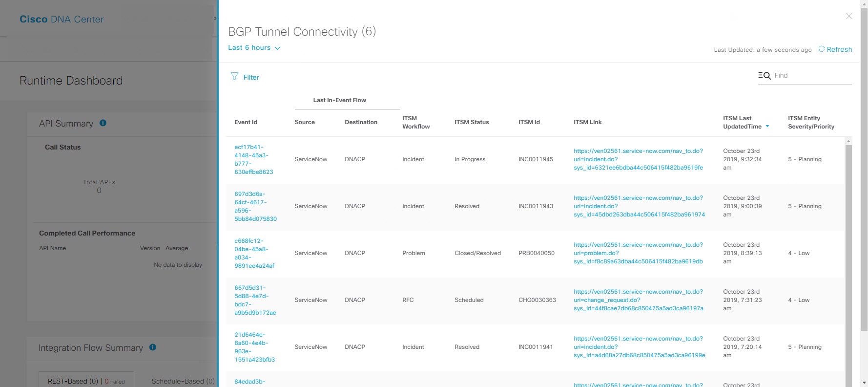Expand the Last 6 hours time range
The height and width of the screenshot is (387, 868).
pos(254,48)
